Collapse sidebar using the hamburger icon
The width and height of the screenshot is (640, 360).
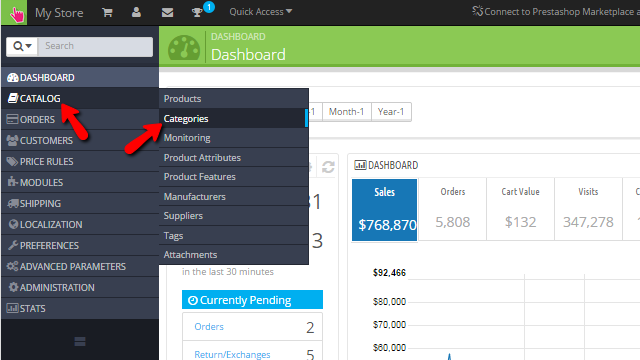pyautogui.click(x=80, y=342)
